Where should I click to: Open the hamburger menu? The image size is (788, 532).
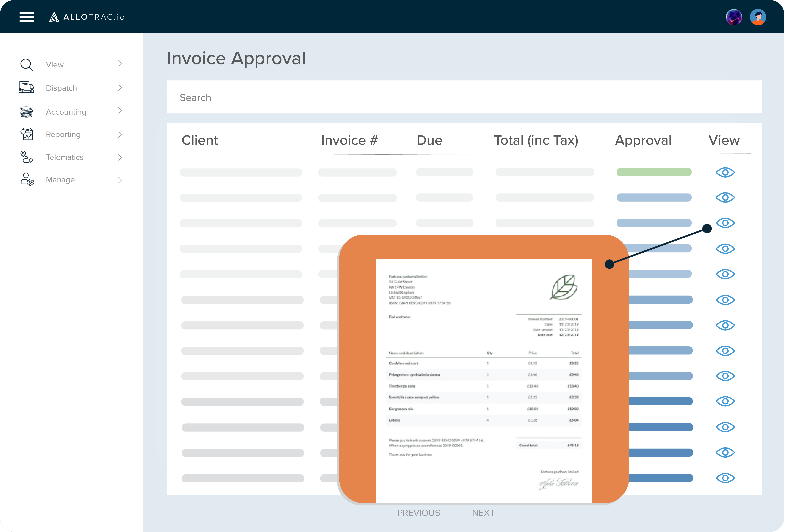[27, 17]
